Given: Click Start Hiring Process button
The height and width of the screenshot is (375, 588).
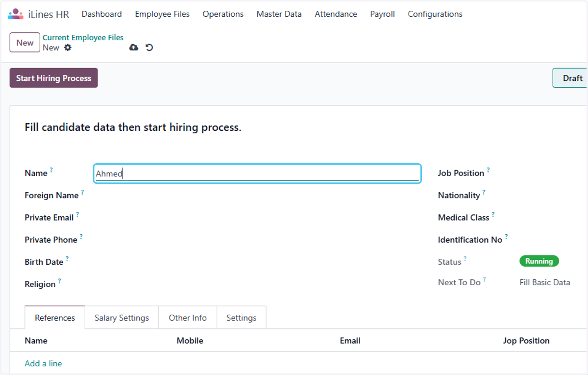Looking at the screenshot, I should pyautogui.click(x=54, y=78).
